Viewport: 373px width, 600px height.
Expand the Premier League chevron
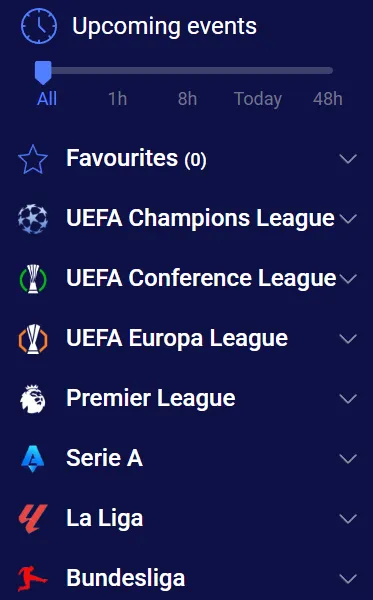(x=348, y=399)
